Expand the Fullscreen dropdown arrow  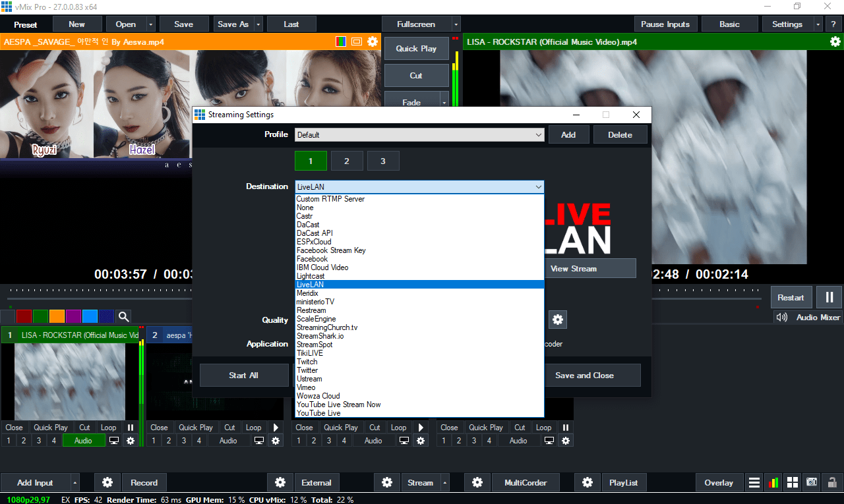pos(456,24)
